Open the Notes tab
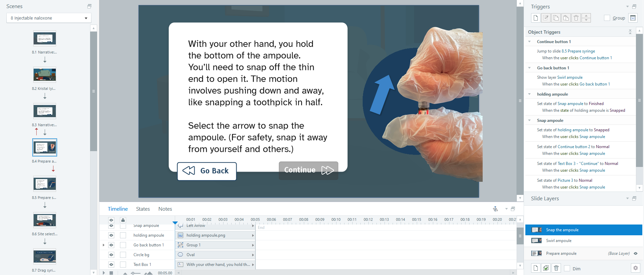The width and height of the screenshot is (644, 275). click(x=165, y=209)
